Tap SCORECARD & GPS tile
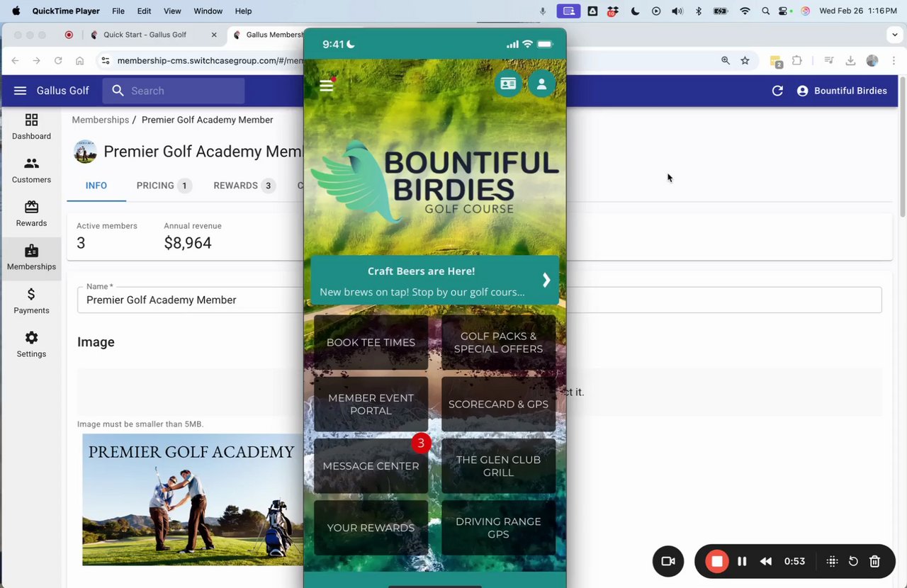This screenshot has width=907, height=588. coord(498,404)
